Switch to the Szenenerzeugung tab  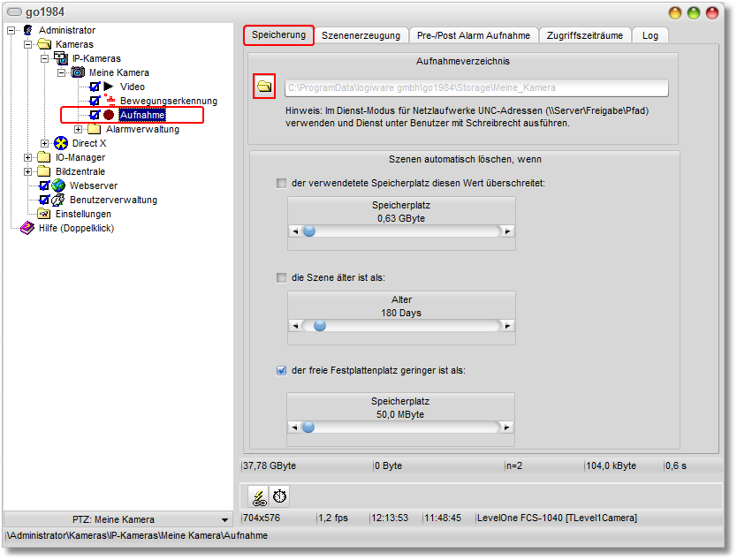tap(361, 35)
